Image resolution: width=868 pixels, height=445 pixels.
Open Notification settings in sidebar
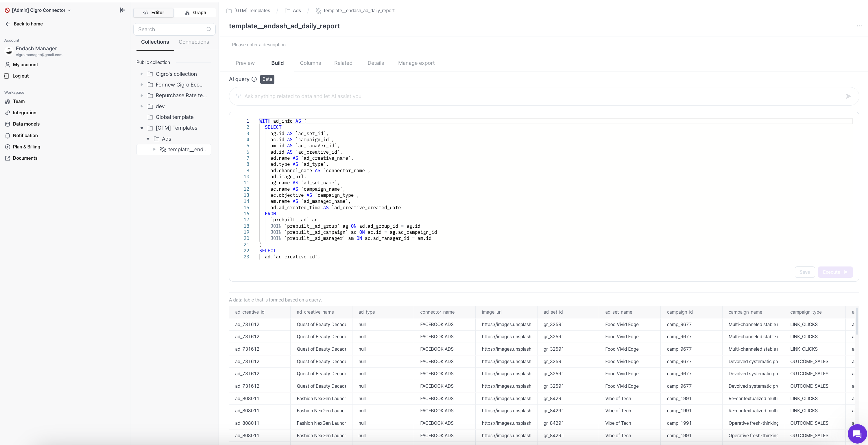(25, 135)
